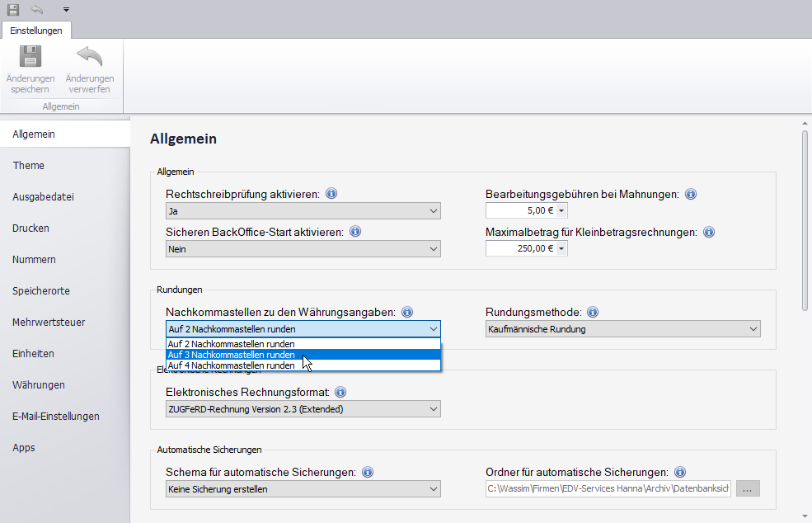Select Auf 3 Nachkommastellen runden in the list
Image resolution: width=812 pixels, height=523 pixels.
pos(303,355)
